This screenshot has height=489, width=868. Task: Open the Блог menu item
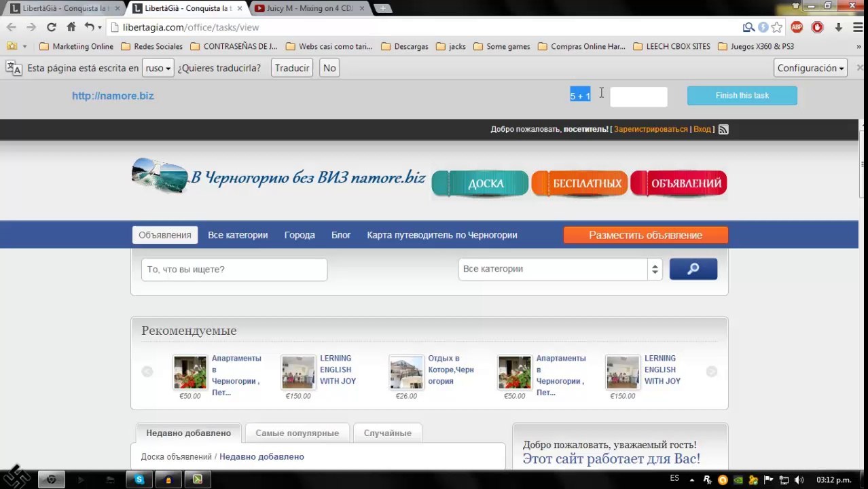[341, 235]
